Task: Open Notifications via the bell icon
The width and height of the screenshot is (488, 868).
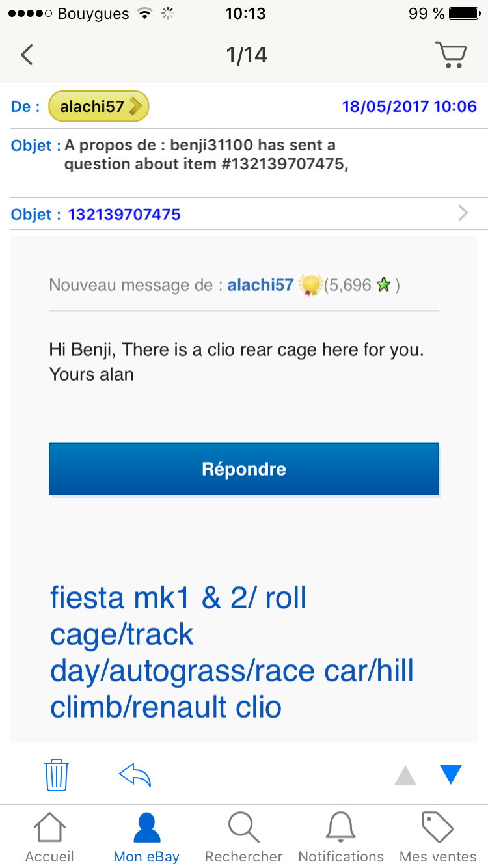Action: pos(341,828)
